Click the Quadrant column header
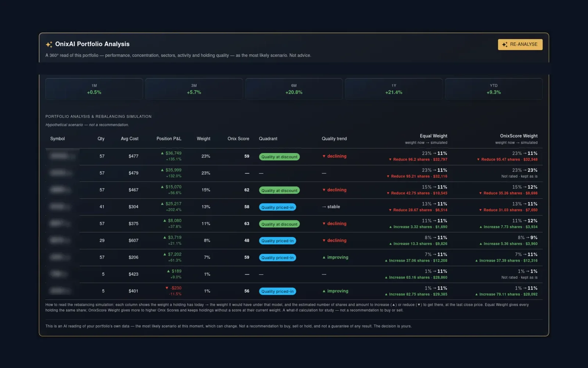Screen dimensions: 588x368 [268, 139]
